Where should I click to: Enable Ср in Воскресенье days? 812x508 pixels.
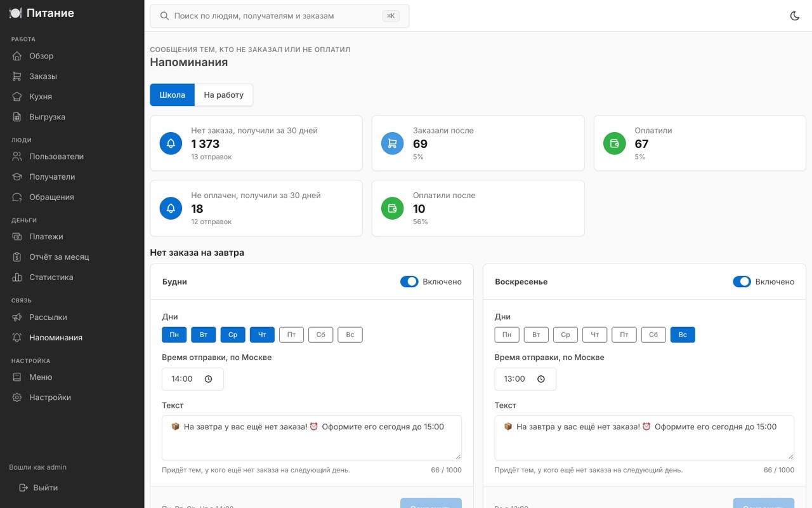(565, 335)
